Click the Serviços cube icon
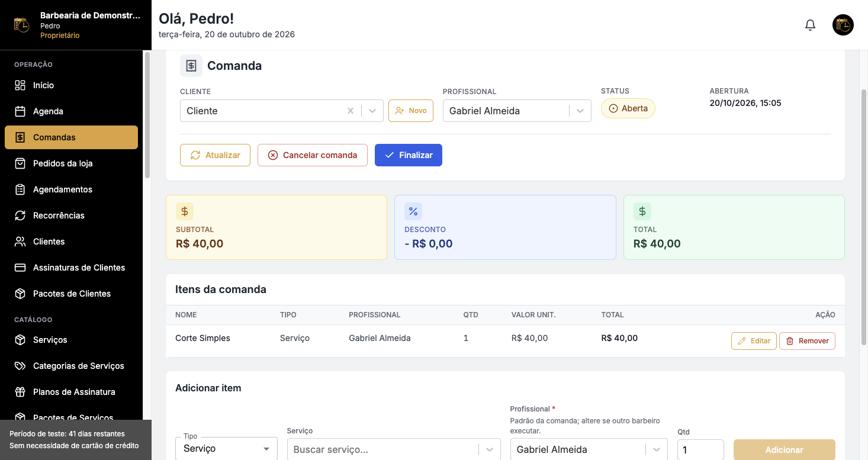Image resolution: width=868 pixels, height=460 pixels. [x=20, y=340]
